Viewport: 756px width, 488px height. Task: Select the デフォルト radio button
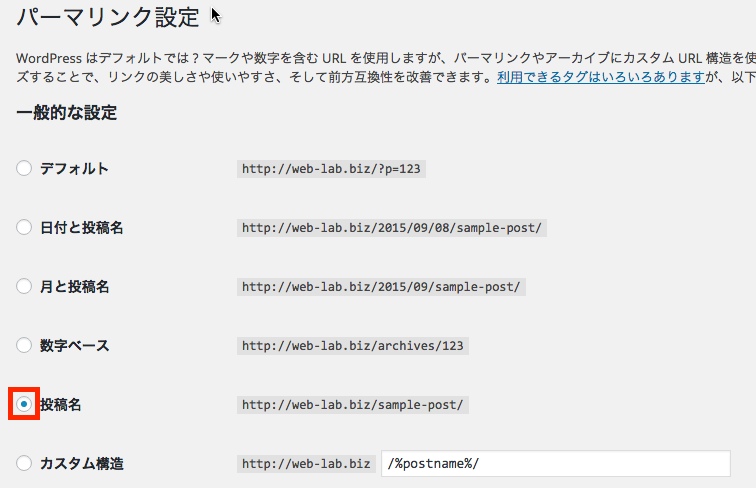pos(24,168)
